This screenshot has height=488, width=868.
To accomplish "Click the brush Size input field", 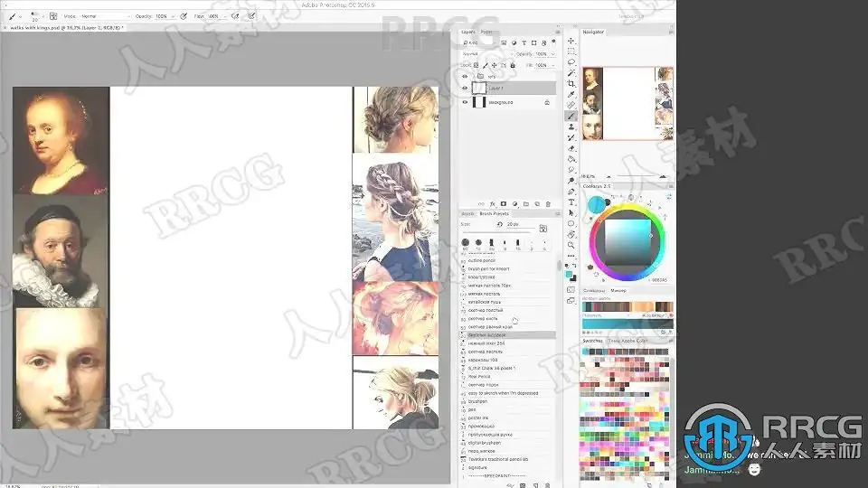I will point(521,225).
